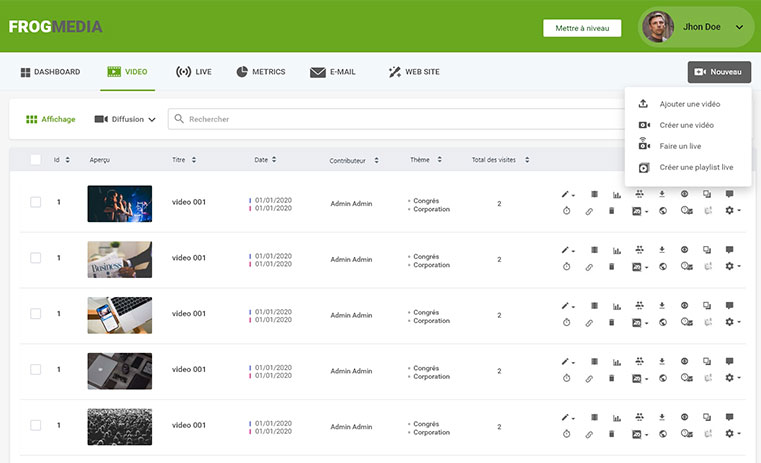
Task: Click the comment bubble icon in Business-newspaper row
Action: (x=729, y=250)
